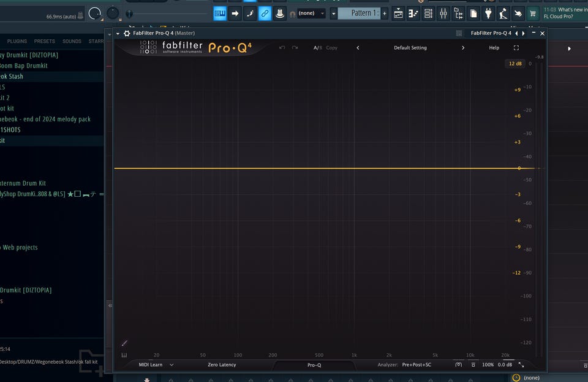The height and width of the screenshot is (382, 588).
Task: Click the fabfilter Pro-Q 4 logo
Action: [x=196, y=48]
